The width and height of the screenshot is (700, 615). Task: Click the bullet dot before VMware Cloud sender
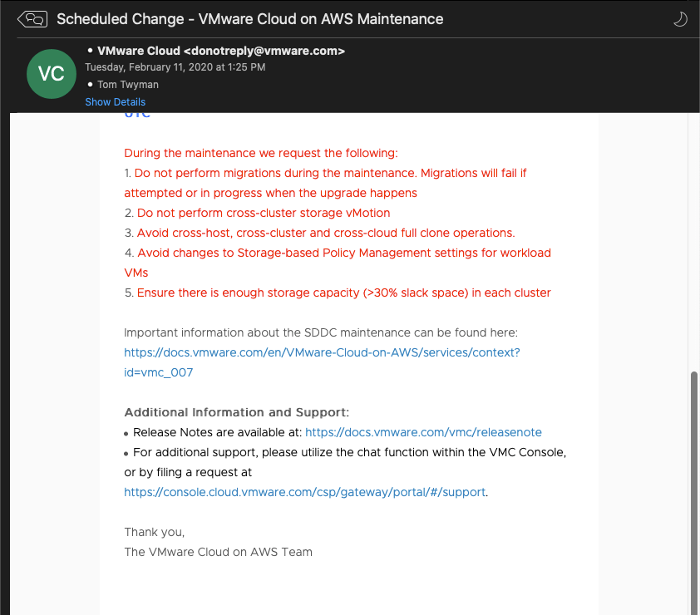point(90,51)
